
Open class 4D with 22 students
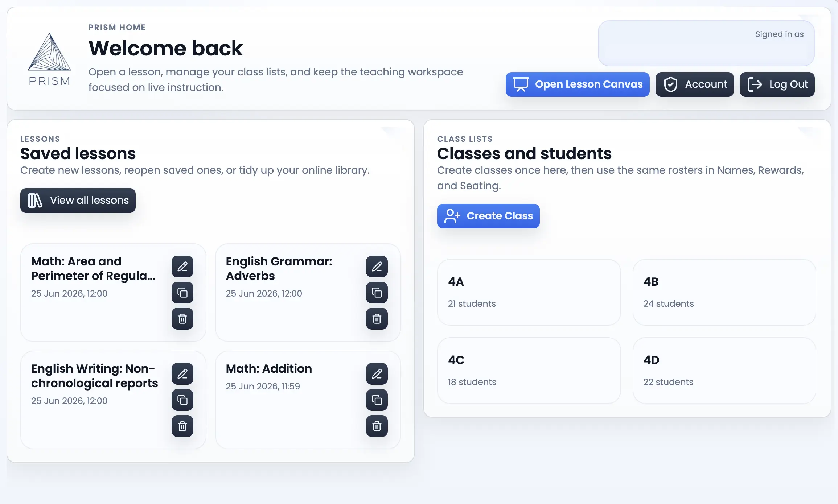coord(724,371)
